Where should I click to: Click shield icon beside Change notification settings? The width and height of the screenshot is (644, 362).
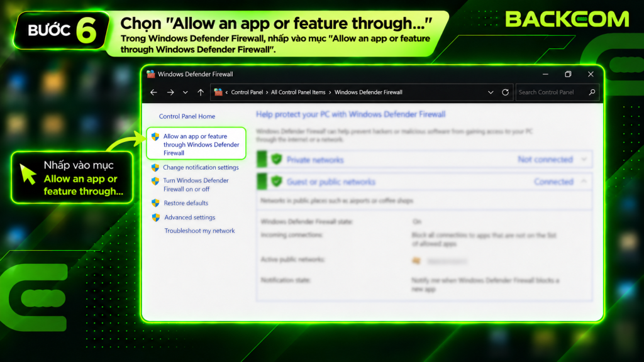(x=155, y=167)
